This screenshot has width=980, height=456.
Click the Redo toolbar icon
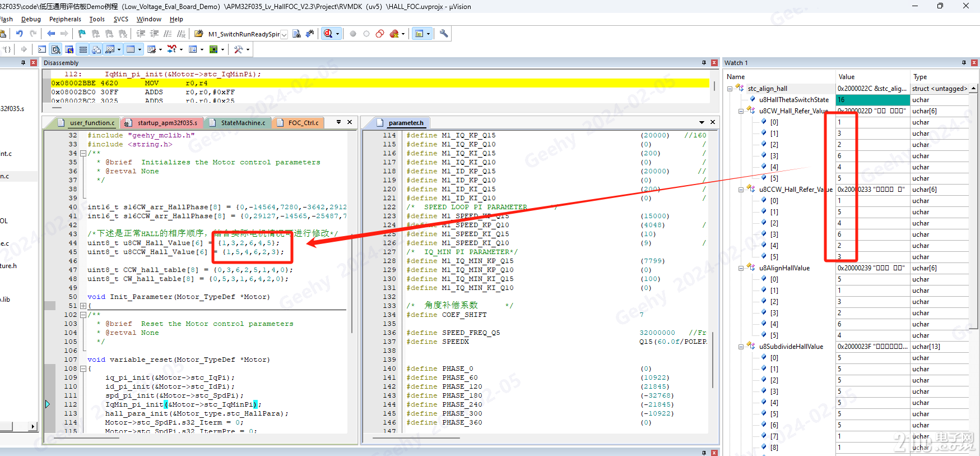coord(33,34)
